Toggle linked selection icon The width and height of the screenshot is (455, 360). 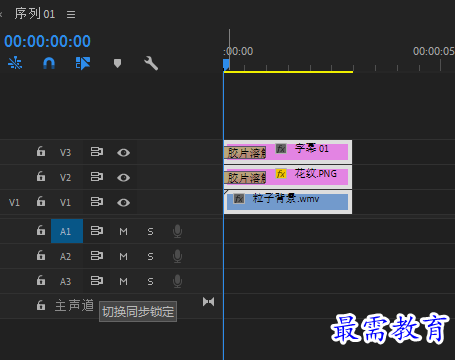(83, 63)
